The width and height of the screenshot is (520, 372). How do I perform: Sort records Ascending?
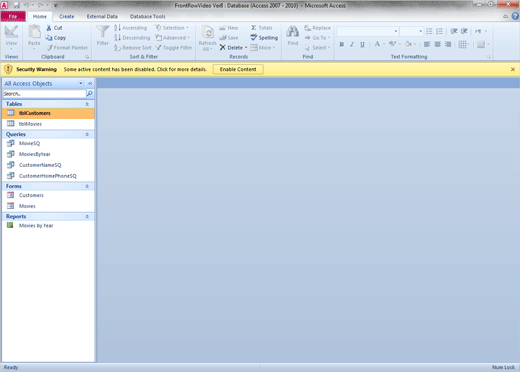[x=131, y=28]
